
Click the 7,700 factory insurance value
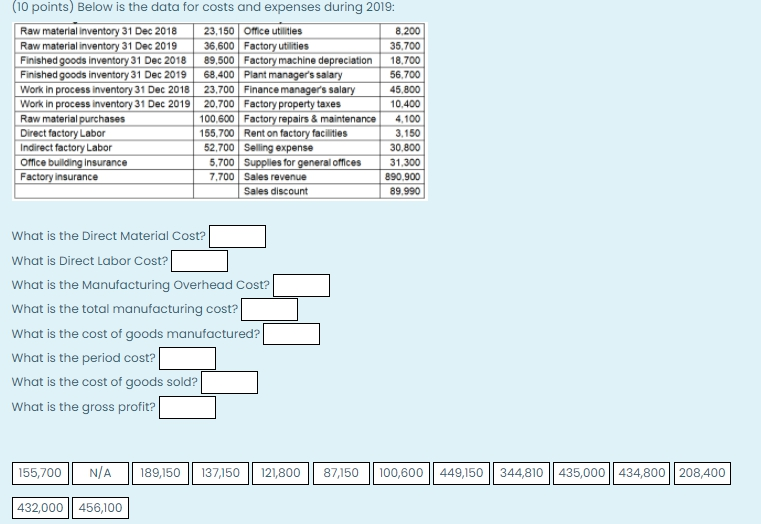pos(222,177)
